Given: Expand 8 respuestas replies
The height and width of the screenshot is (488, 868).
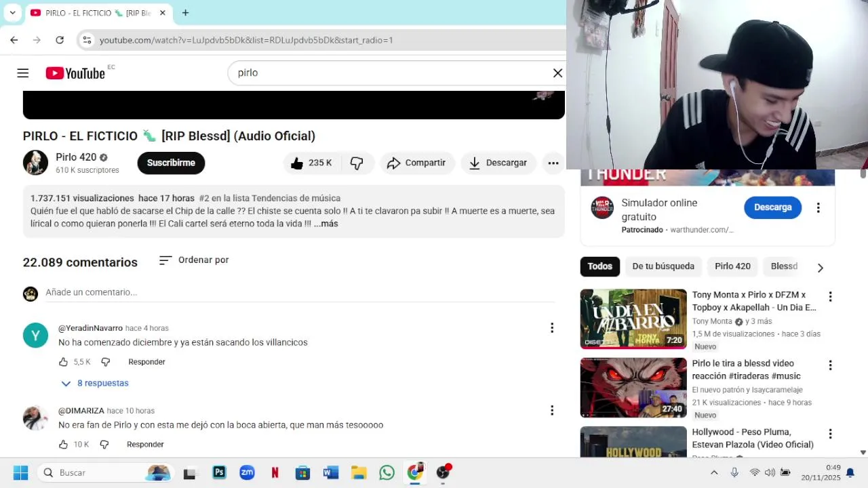Looking at the screenshot, I should [x=95, y=383].
